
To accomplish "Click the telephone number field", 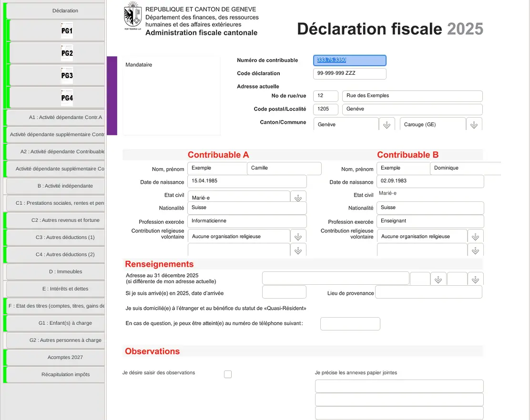I will pos(350,324).
